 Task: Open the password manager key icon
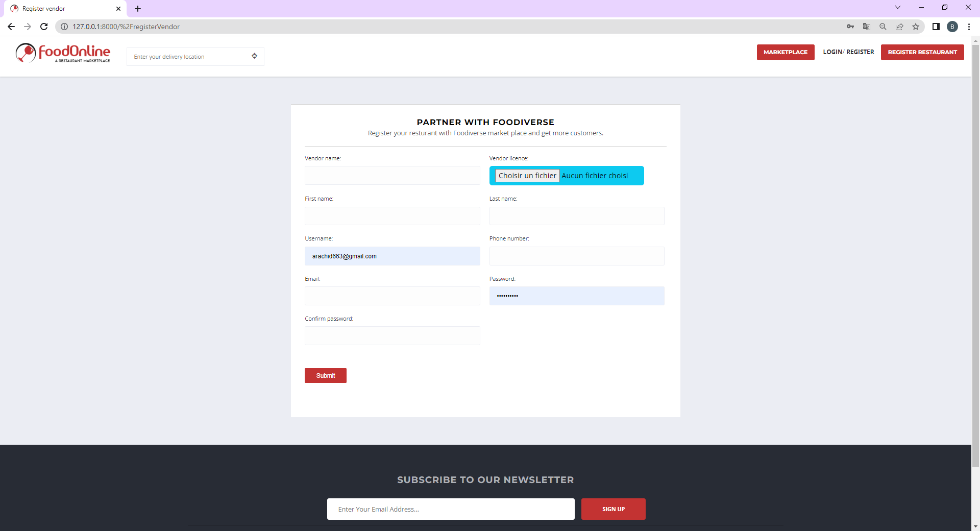pos(850,27)
